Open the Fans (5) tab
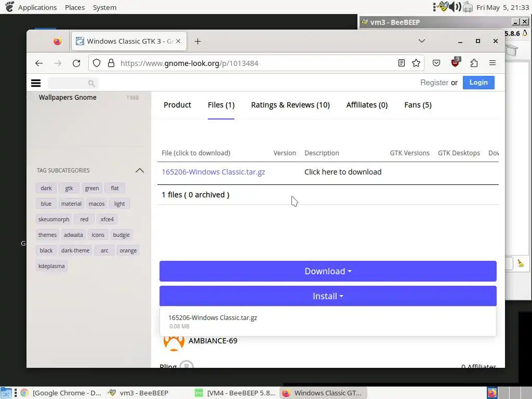Viewport: 532px width, 399px height. [x=418, y=105]
